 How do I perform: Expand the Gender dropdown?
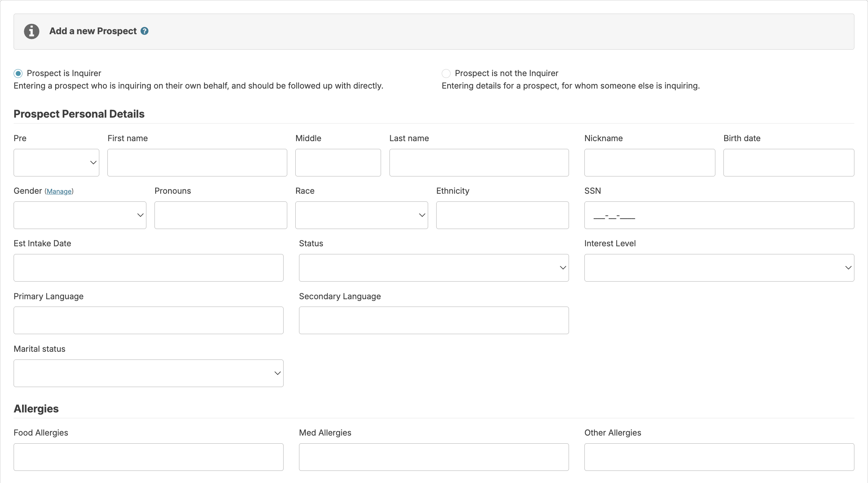click(x=80, y=215)
